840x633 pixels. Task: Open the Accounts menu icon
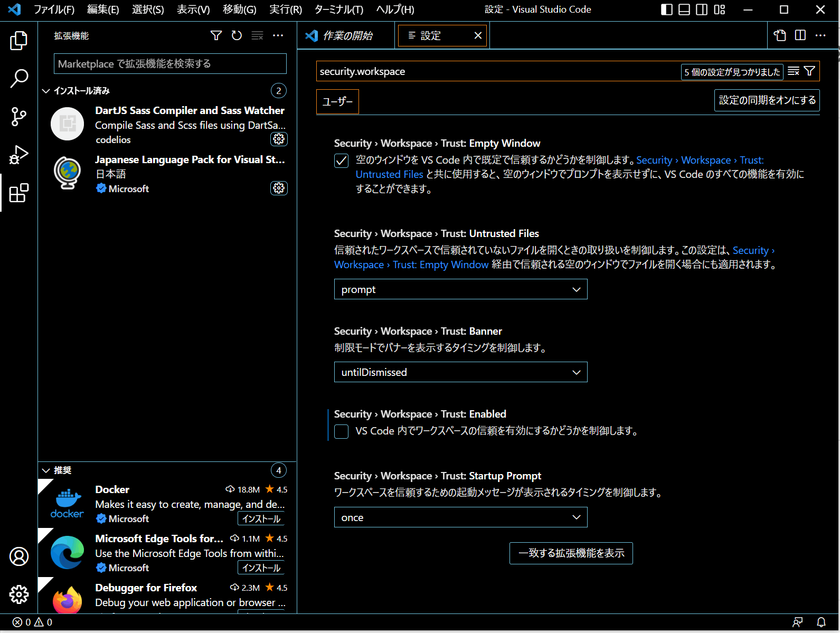click(18, 556)
